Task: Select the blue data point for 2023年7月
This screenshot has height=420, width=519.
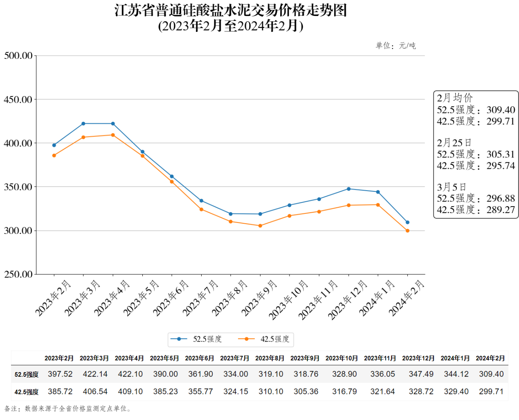Action: tap(201, 201)
